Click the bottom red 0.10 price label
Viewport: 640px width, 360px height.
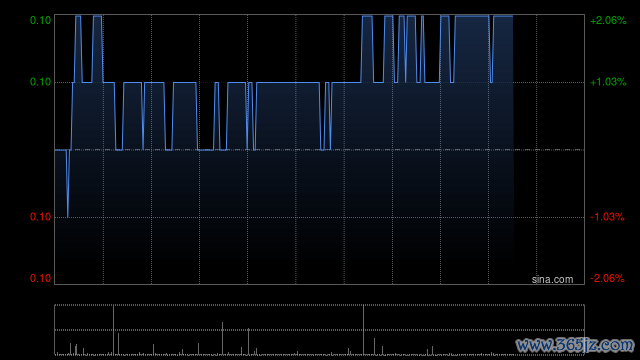(40, 278)
